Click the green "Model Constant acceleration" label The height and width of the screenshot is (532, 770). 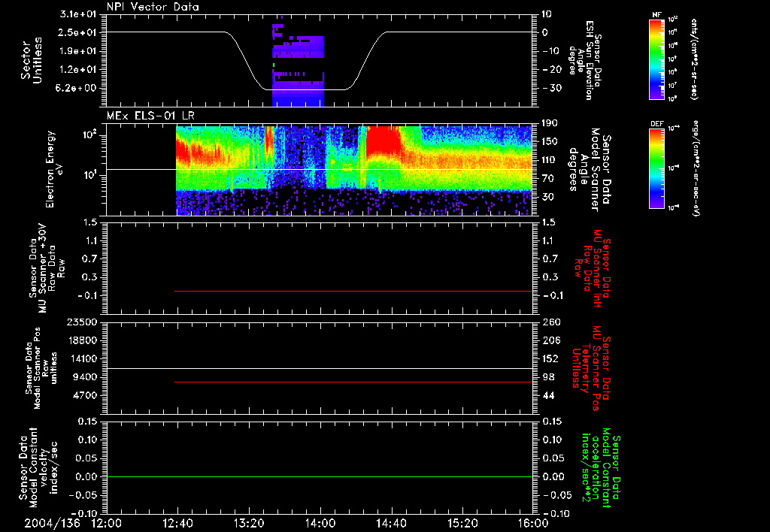(x=601, y=467)
